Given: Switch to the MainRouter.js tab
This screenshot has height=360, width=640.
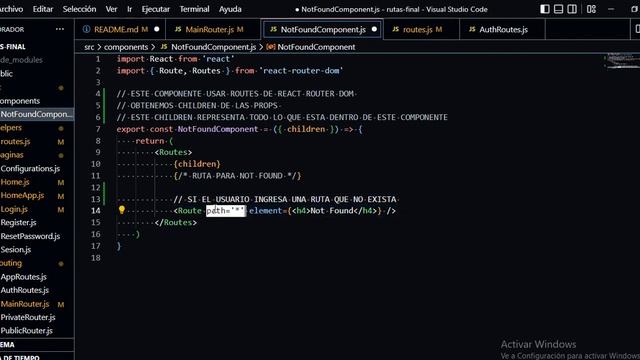Looking at the screenshot, I should pyautogui.click(x=213, y=29).
